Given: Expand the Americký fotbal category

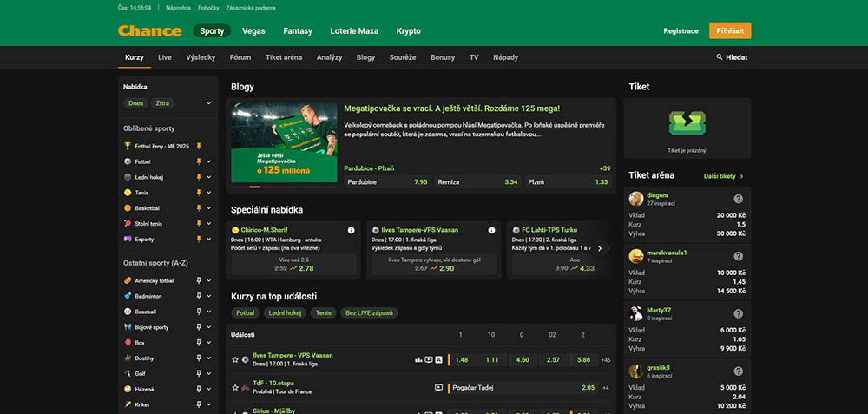Looking at the screenshot, I should click(208, 281).
